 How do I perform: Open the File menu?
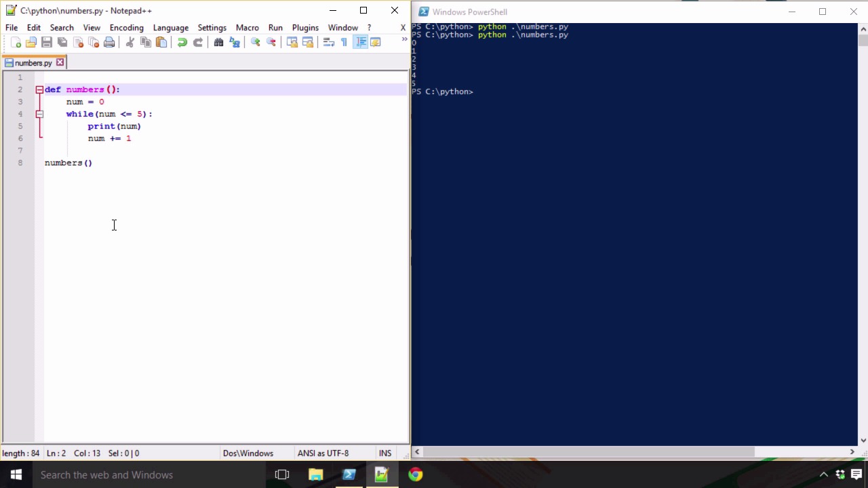click(x=12, y=28)
